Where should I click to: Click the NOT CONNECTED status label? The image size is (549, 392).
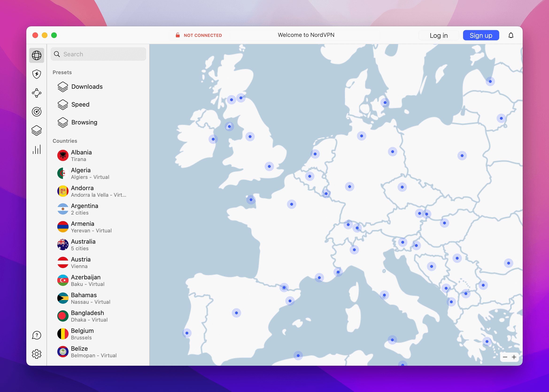[x=203, y=35]
